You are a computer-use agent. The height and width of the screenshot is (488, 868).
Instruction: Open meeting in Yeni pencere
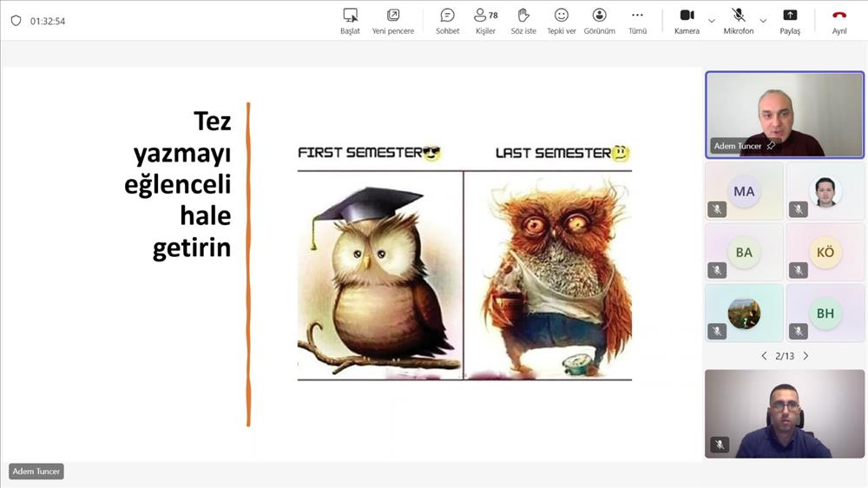[393, 21]
